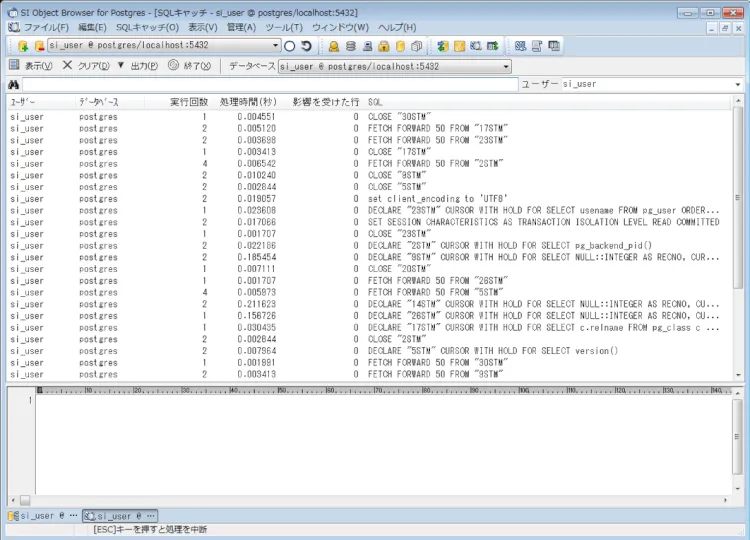Click into the SQL text editor area
Viewport: 750px width, 540px height.
coord(383,445)
